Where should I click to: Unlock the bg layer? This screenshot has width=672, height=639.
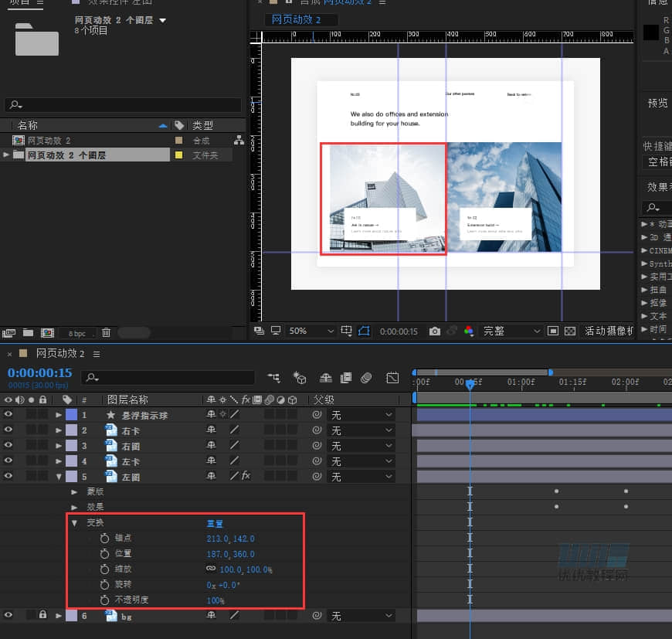coord(42,616)
